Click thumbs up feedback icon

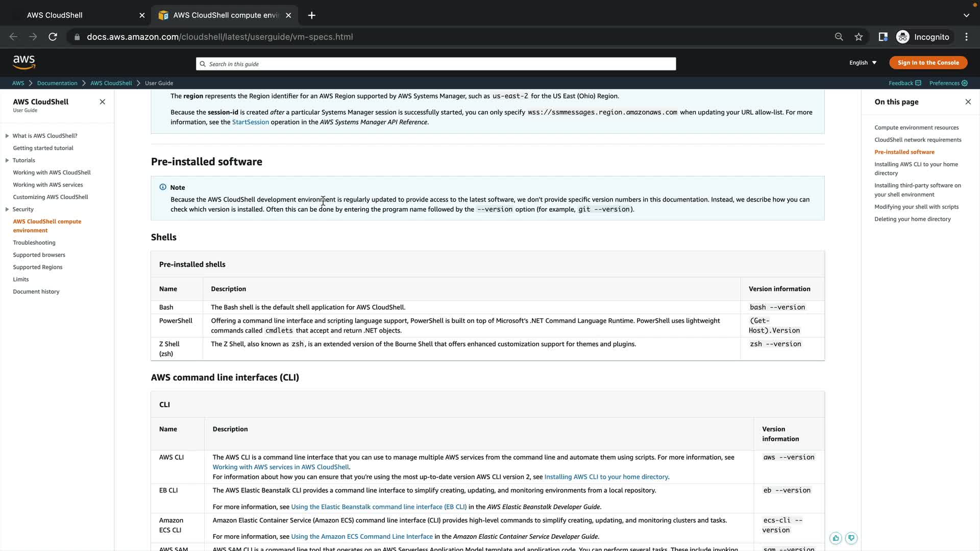pyautogui.click(x=836, y=538)
